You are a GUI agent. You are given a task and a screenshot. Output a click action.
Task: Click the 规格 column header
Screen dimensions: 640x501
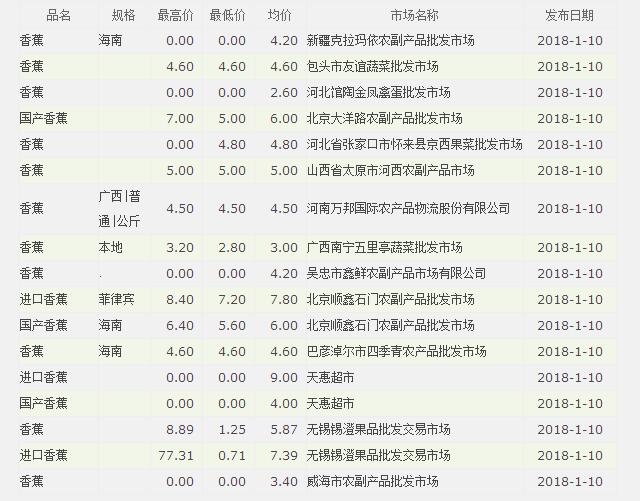[123, 16]
